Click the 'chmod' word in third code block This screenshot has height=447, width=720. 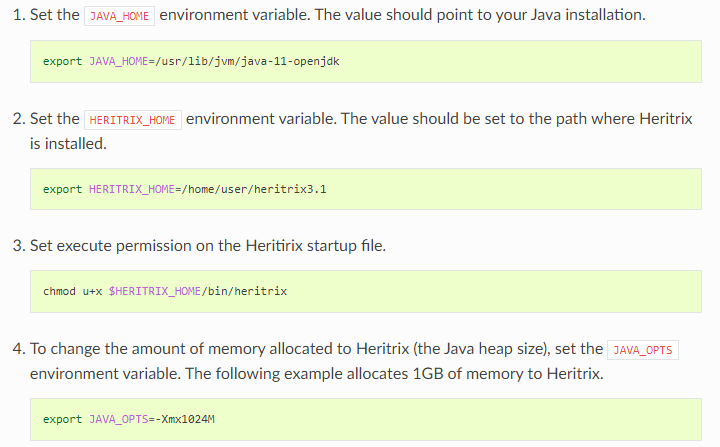point(59,291)
